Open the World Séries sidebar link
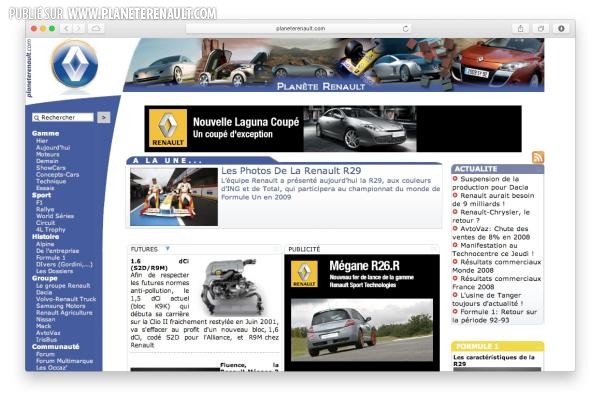 tap(55, 216)
